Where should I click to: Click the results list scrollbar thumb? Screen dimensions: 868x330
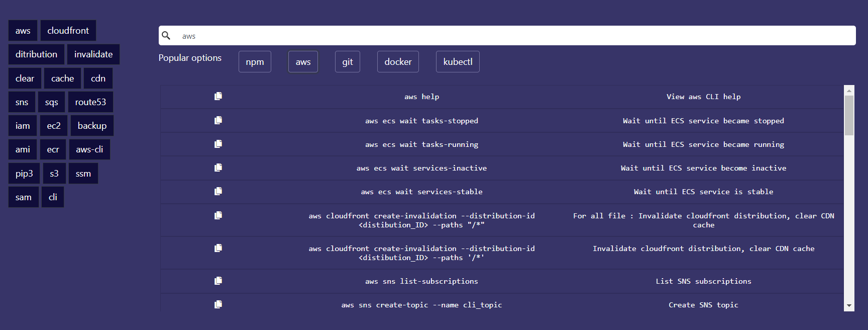tap(849, 115)
